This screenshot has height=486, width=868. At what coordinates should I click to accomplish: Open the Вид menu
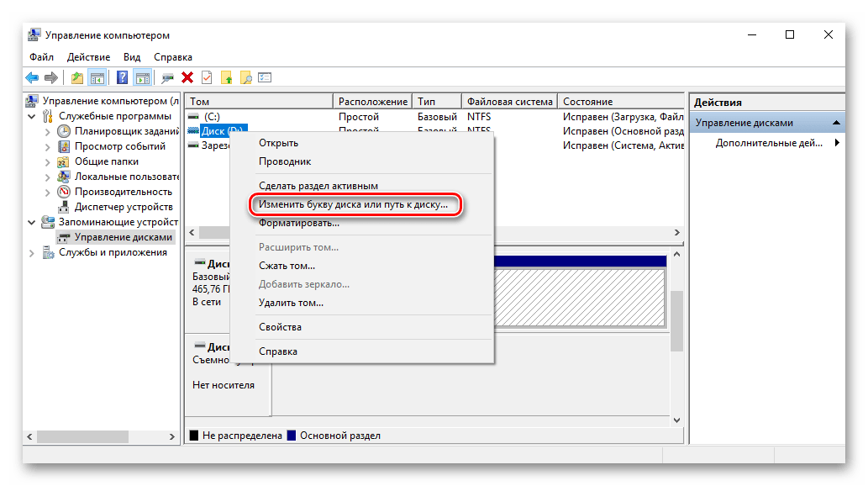click(x=132, y=57)
